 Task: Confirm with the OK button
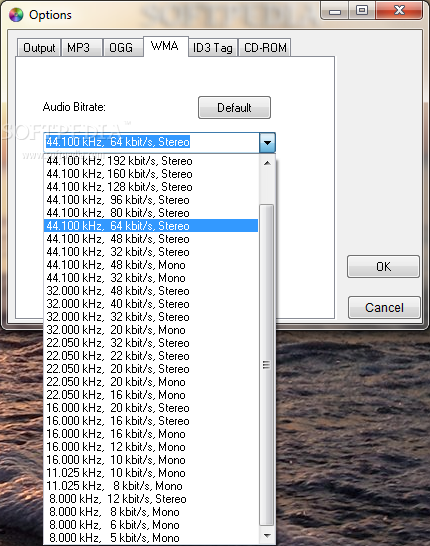coord(383,266)
